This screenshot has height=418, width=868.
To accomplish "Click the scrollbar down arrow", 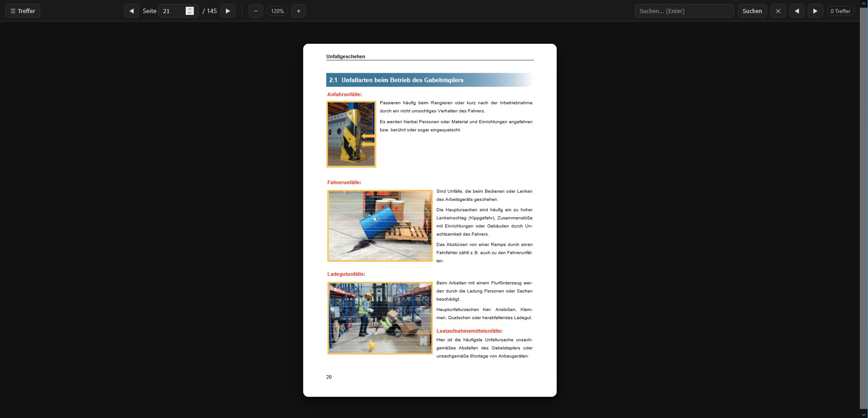I will (x=863, y=414).
